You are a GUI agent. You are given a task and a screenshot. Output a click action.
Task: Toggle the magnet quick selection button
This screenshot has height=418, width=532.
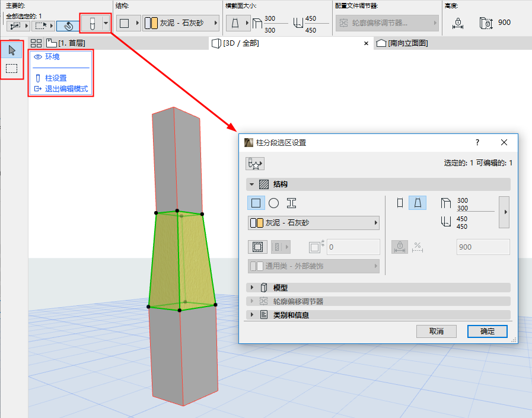pyautogui.click(x=68, y=25)
